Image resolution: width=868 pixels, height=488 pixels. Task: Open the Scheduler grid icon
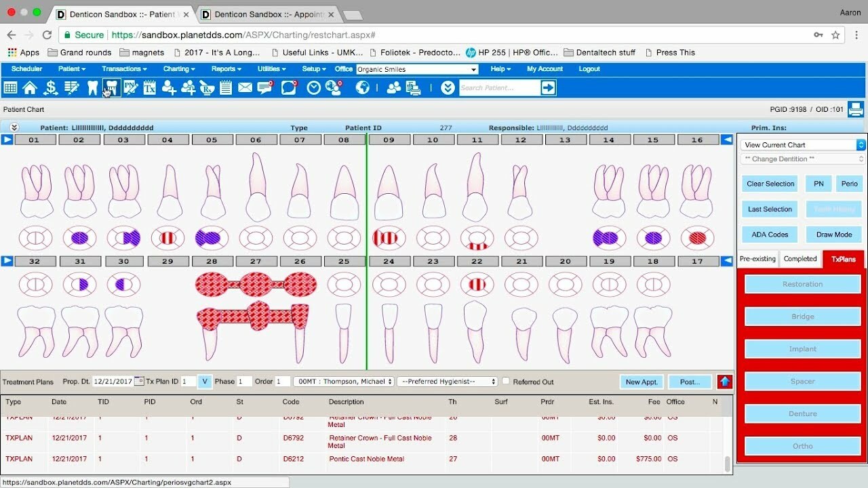(x=10, y=87)
